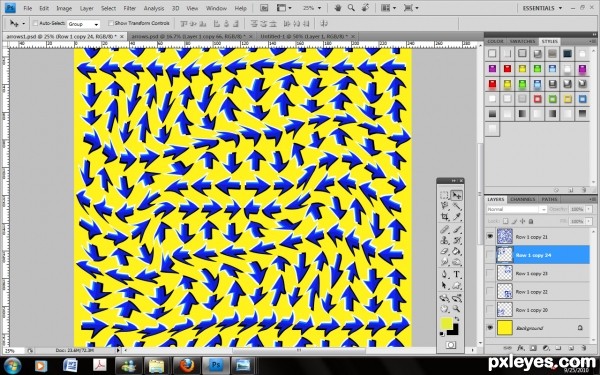Expand the Essentials workspace menu

pyautogui.click(x=542, y=8)
